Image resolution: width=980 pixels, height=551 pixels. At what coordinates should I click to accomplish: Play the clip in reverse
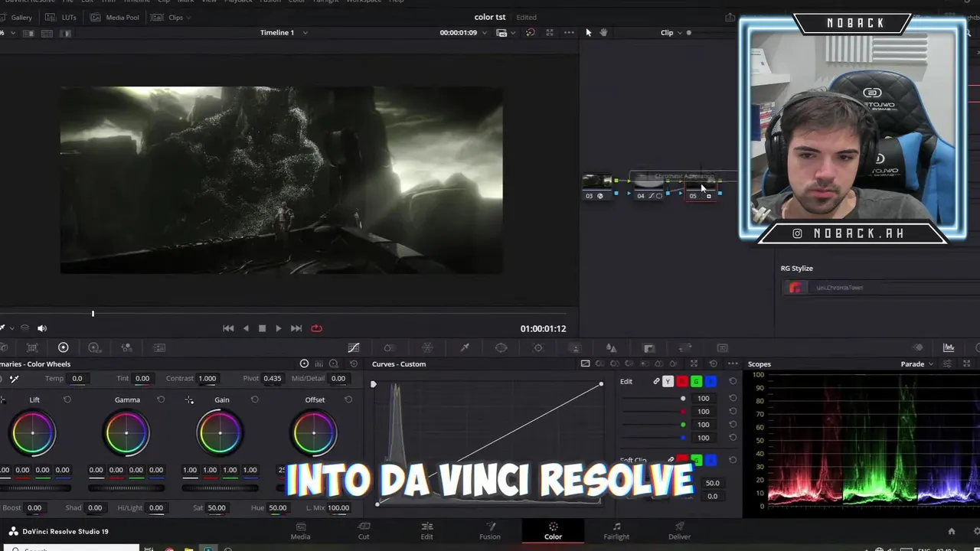[246, 328]
